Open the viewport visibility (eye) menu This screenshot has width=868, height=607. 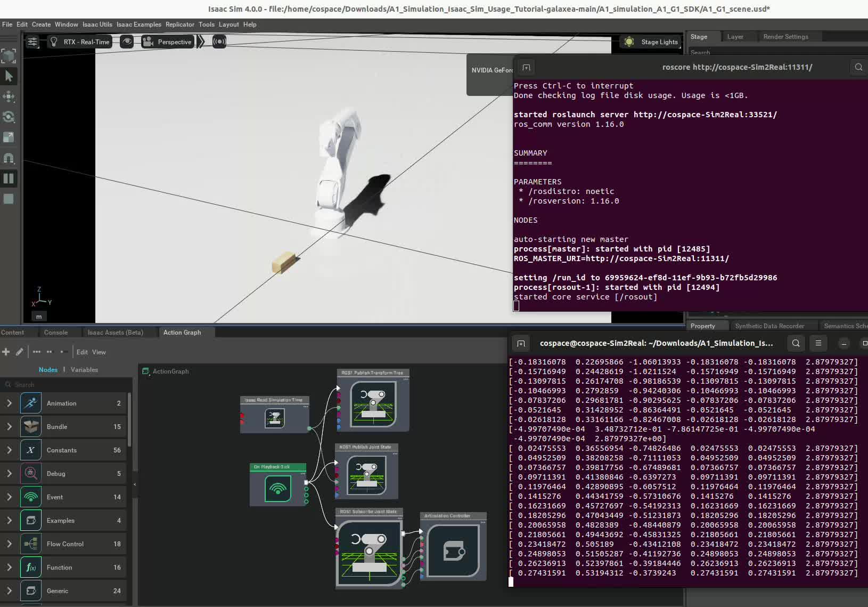click(x=127, y=42)
